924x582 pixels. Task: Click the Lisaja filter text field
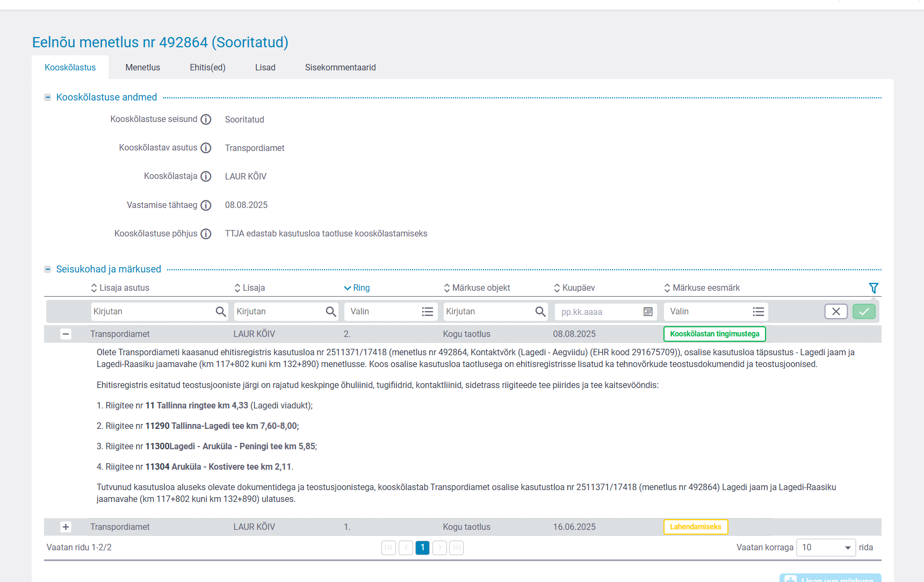tap(278, 312)
